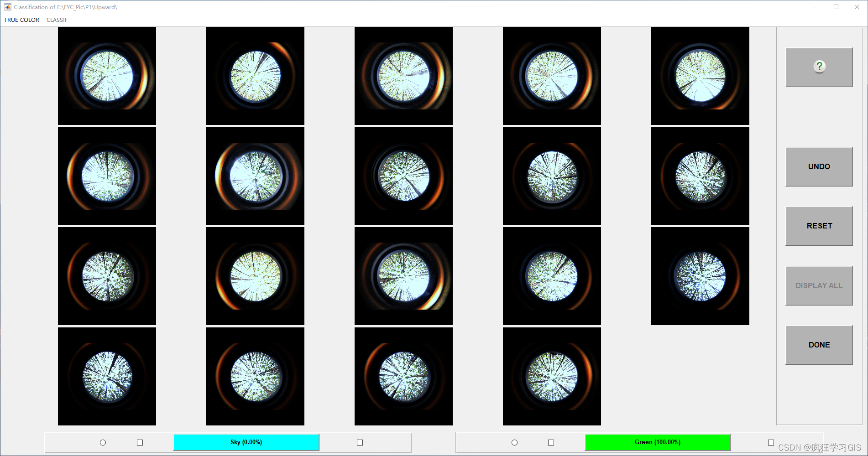Select canopy photo in row 2, column 1
The image size is (868, 456).
107,176
